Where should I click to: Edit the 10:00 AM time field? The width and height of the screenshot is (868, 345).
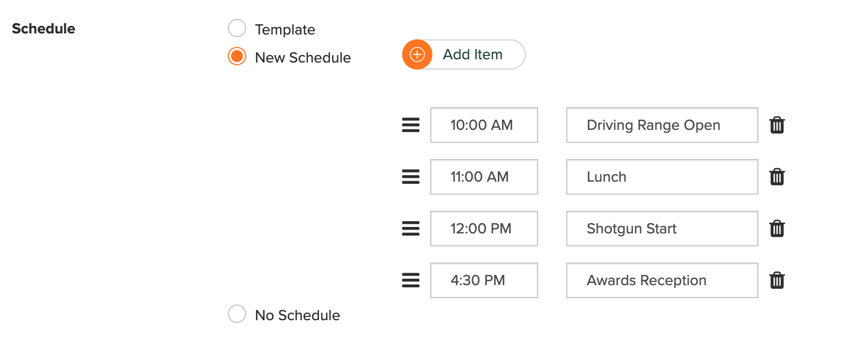[x=484, y=125]
